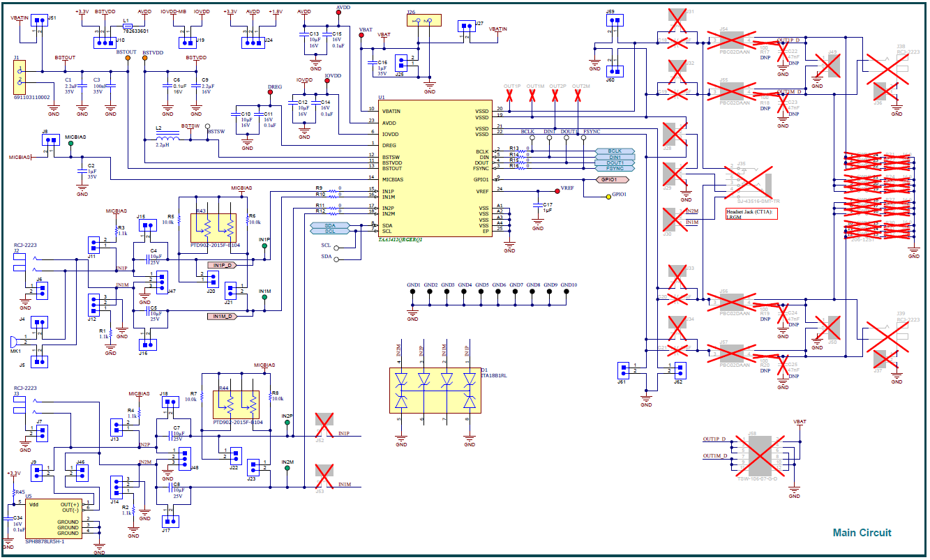Click the GND10 test point
The width and height of the screenshot is (930, 560).
566,292
